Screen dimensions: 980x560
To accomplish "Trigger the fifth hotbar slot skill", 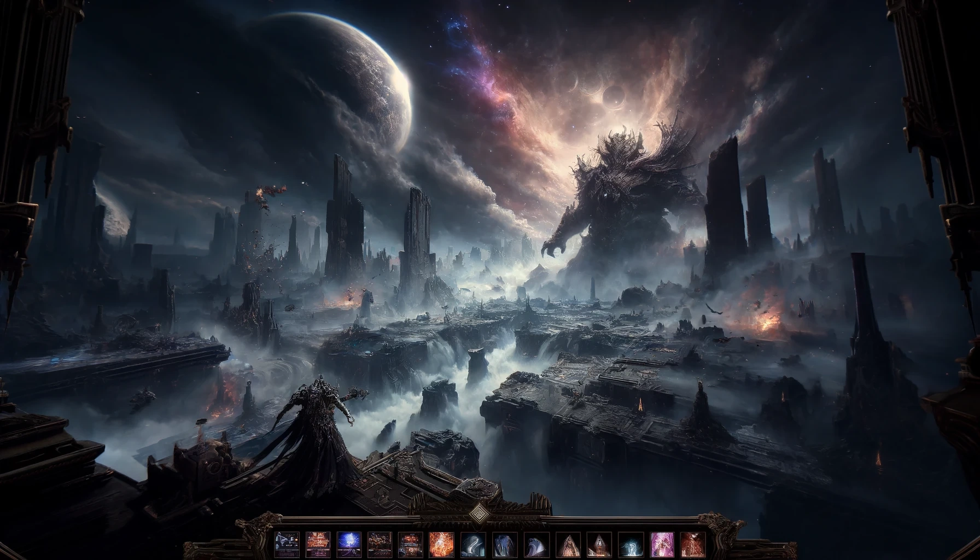I will click(409, 544).
